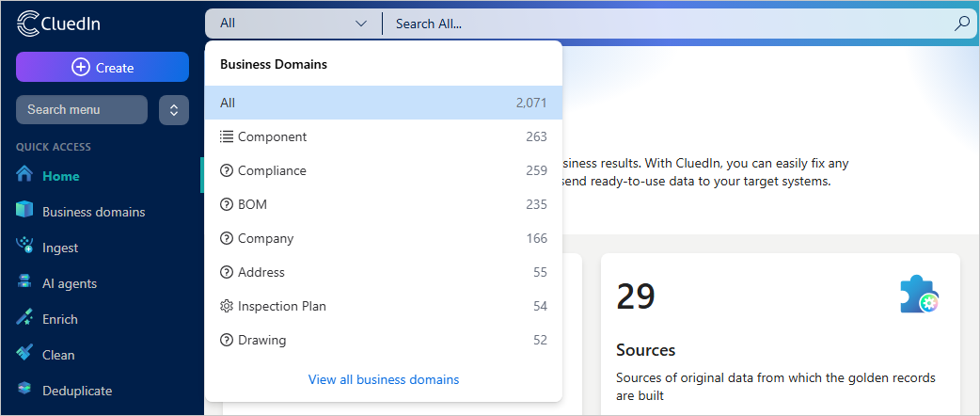Select the Compliance business domain
The image size is (980, 416).
tap(383, 170)
